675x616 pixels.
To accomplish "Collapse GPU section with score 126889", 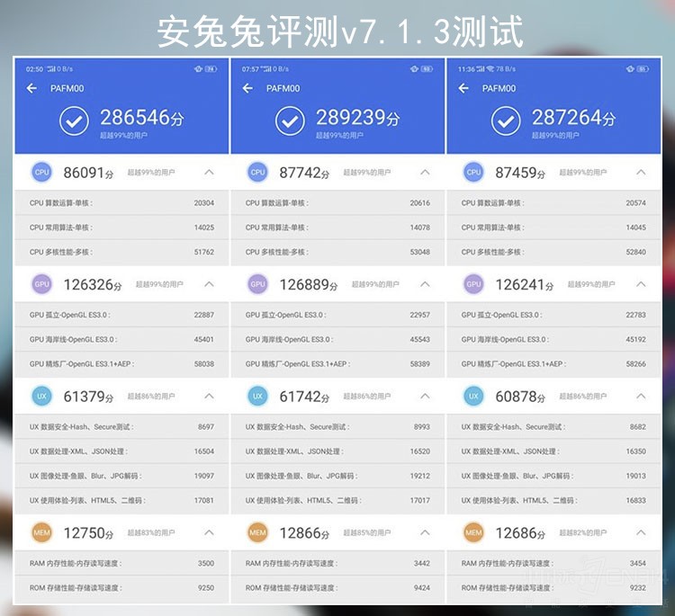I will [x=425, y=284].
